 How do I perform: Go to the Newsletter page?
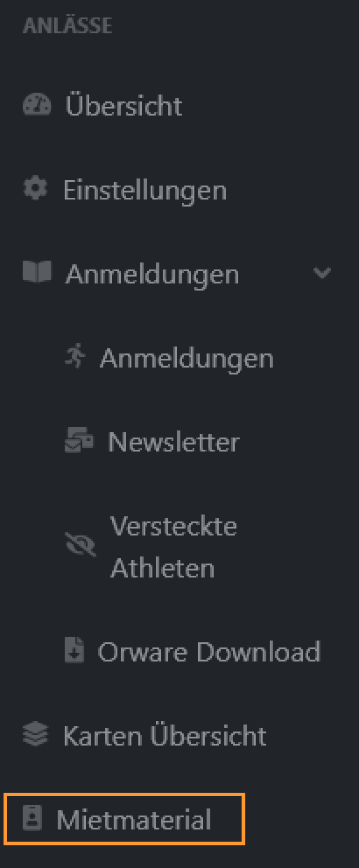point(174,442)
